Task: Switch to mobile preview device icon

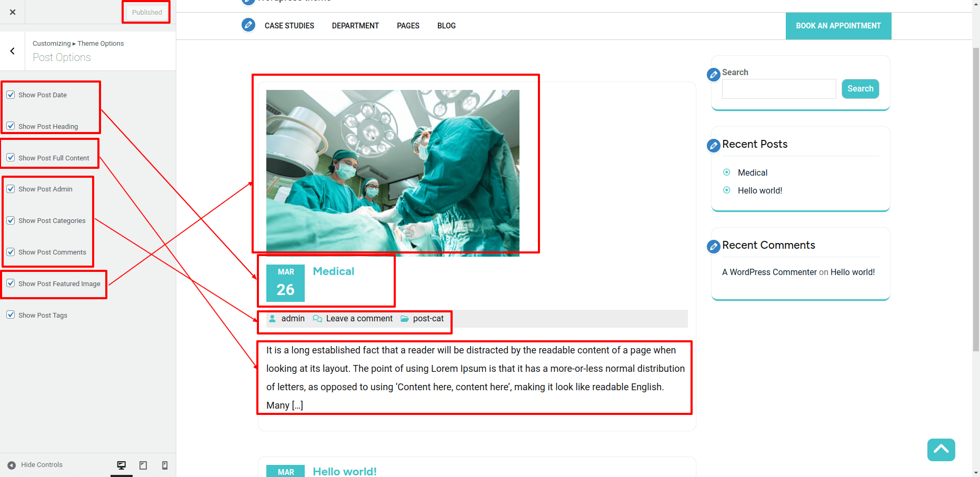Action: coord(165,465)
